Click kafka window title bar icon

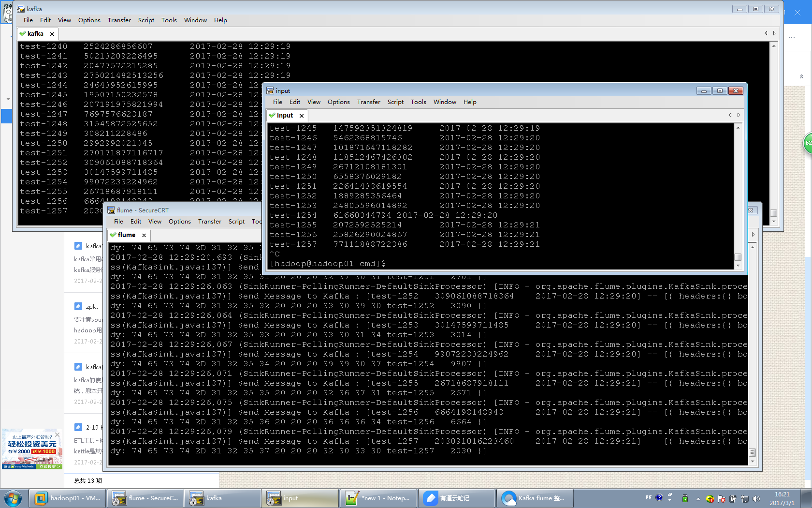point(21,9)
